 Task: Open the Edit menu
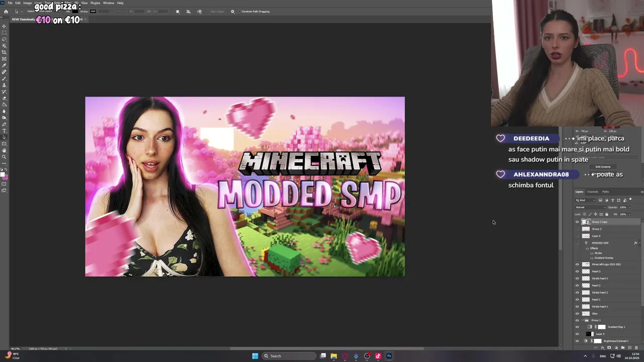point(18,3)
